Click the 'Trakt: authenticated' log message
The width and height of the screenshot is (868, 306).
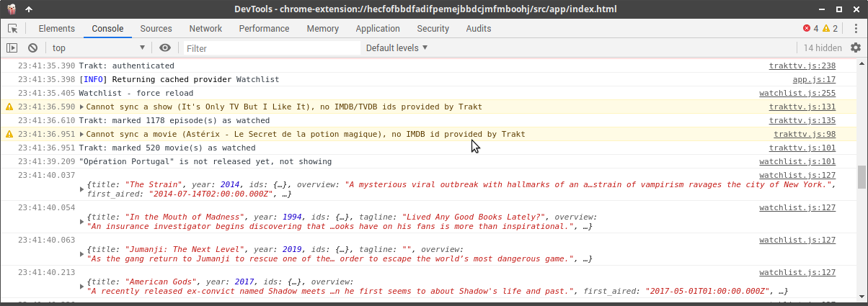click(126, 66)
